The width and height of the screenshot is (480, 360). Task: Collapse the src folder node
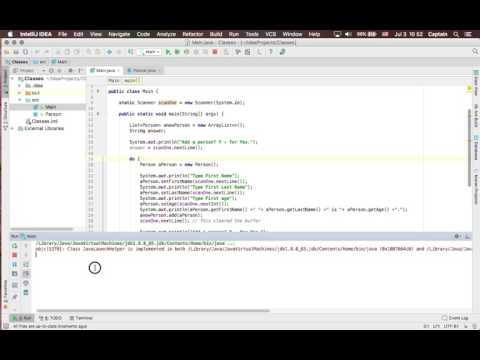pyautogui.click(x=20, y=100)
